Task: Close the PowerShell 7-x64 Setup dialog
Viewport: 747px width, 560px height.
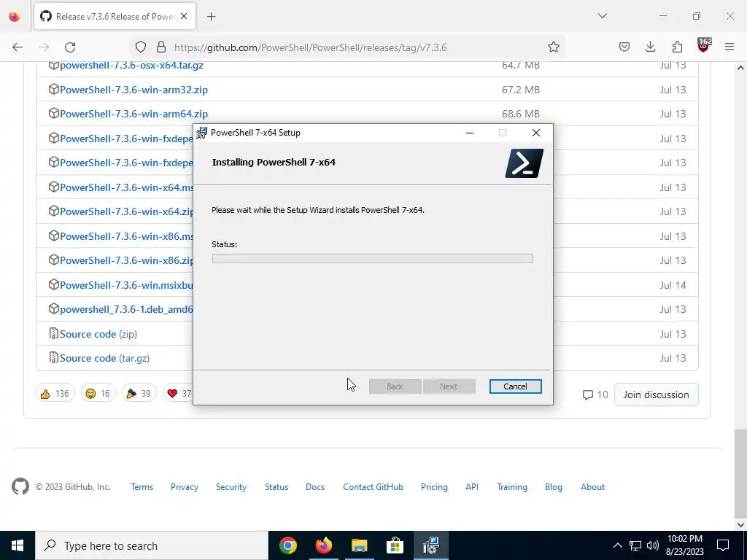Action: 536,133
